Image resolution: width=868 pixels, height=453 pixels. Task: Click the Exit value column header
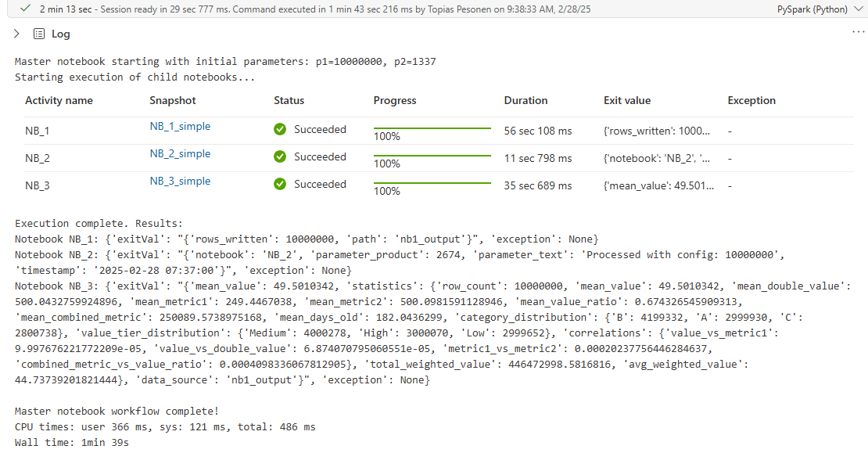tap(627, 101)
